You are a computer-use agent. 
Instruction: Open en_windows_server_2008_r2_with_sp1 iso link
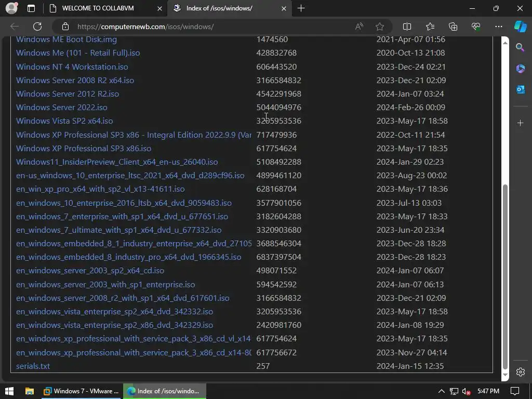tap(123, 299)
